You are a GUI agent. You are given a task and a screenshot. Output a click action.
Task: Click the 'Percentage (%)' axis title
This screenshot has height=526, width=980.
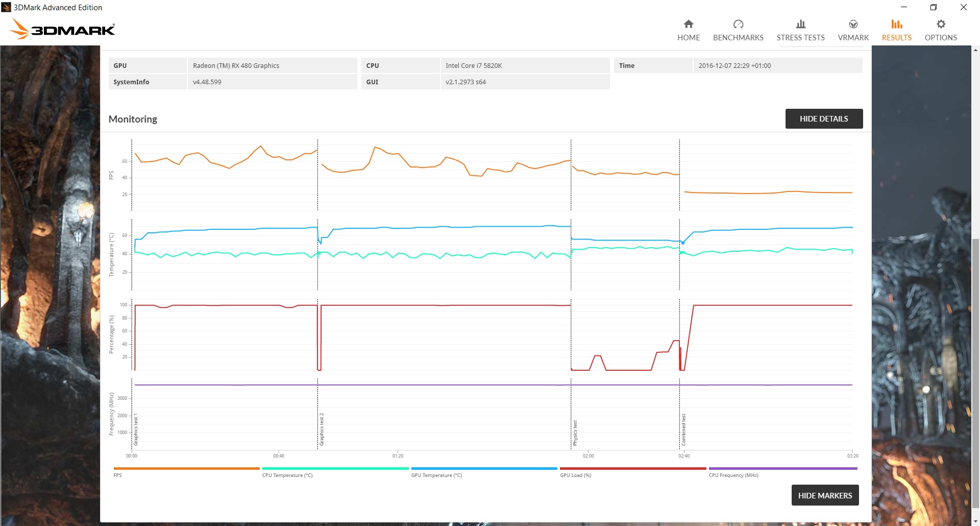111,334
